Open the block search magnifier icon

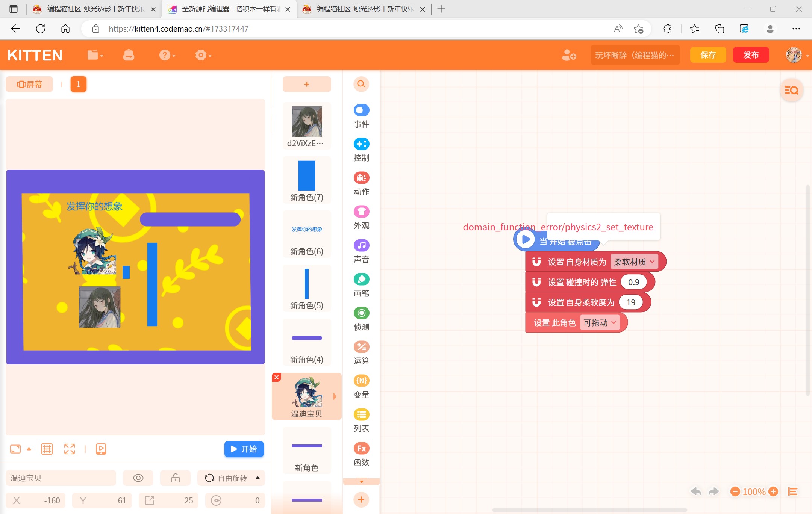(x=361, y=84)
